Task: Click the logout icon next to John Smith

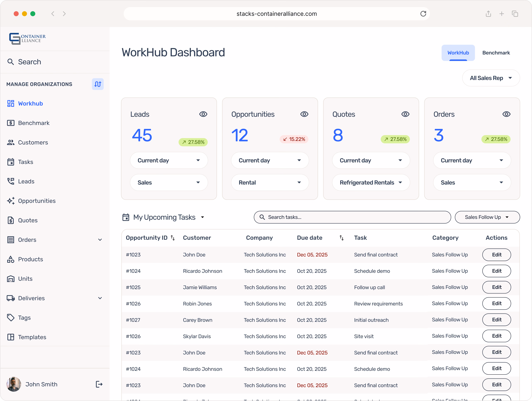Action: (99, 384)
